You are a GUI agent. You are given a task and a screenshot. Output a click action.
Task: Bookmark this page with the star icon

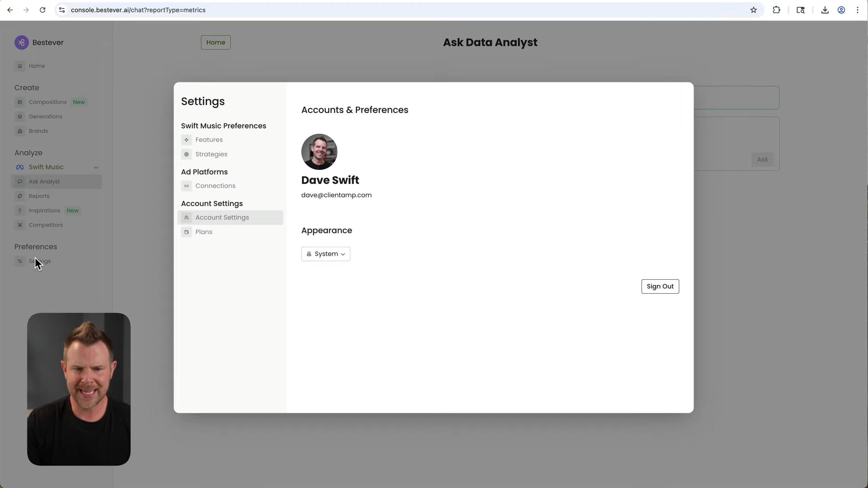pyautogui.click(x=754, y=10)
